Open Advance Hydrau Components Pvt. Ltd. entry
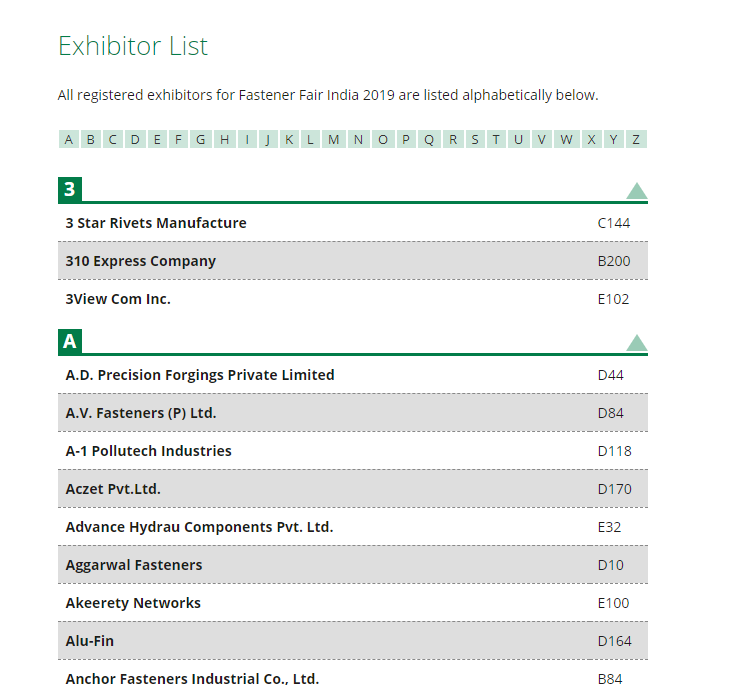Screen dimensions: 730x689 (199, 527)
